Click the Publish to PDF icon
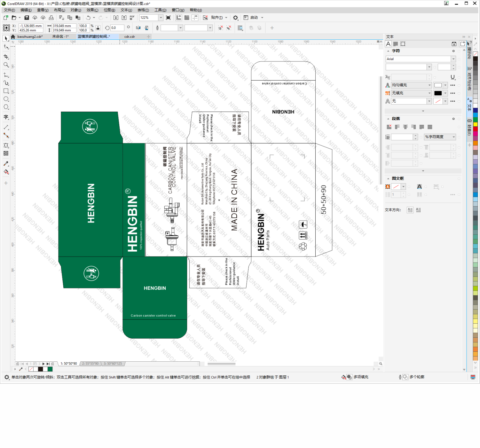This screenshot has height=448, width=480. click(132, 18)
